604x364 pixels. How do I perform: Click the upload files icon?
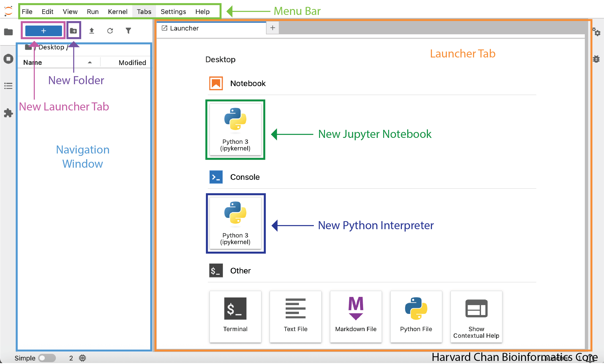(x=91, y=31)
